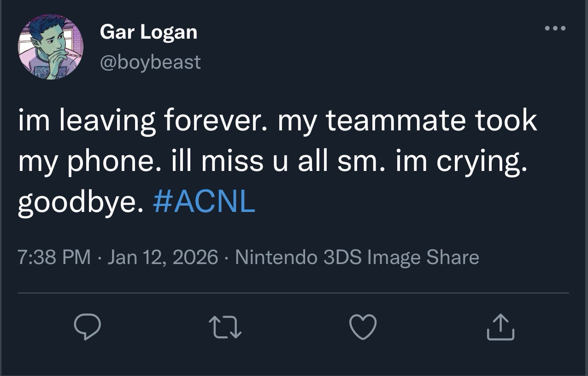The width and height of the screenshot is (588, 376).
Task: Click the divider line below the timestamp
Action: pyautogui.click(x=293, y=293)
